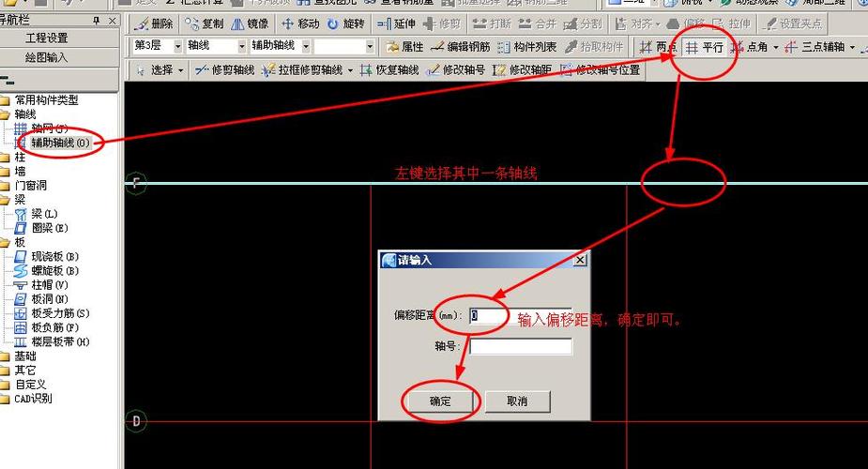Select the 两点 two-point auxiliary axis tool
This screenshot has height=469, width=868.
pyautogui.click(x=657, y=47)
